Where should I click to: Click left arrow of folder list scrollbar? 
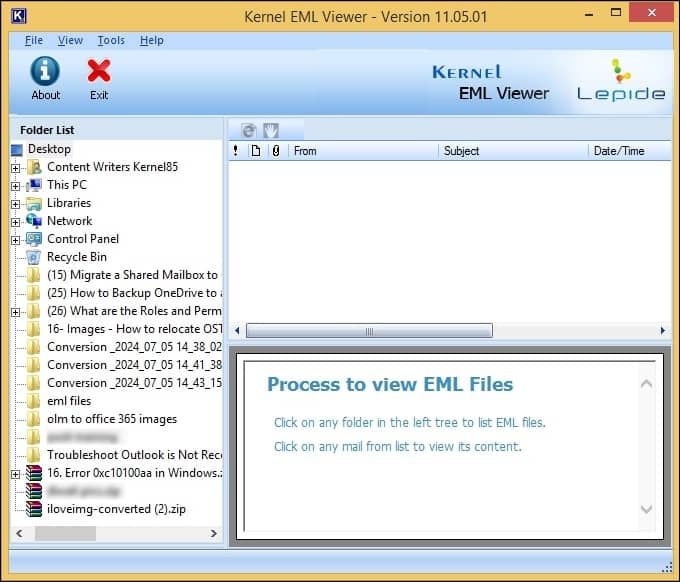point(19,533)
